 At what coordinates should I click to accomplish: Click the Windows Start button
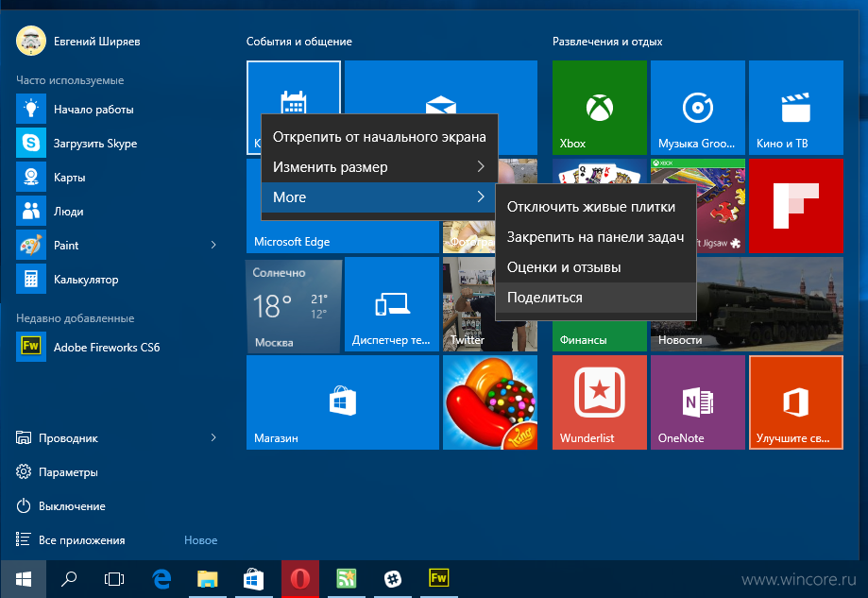(x=23, y=579)
